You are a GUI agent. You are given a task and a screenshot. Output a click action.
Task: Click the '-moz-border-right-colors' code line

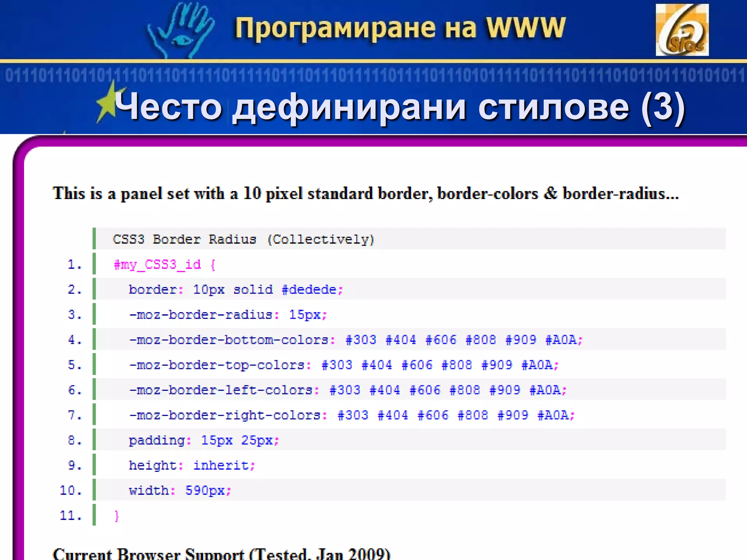point(352,415)
